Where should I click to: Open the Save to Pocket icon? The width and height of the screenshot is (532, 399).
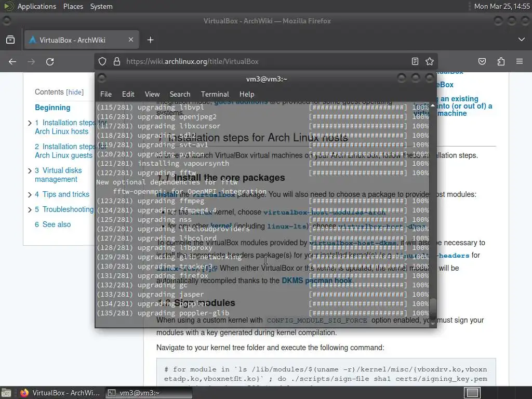[x=482, y=61]
